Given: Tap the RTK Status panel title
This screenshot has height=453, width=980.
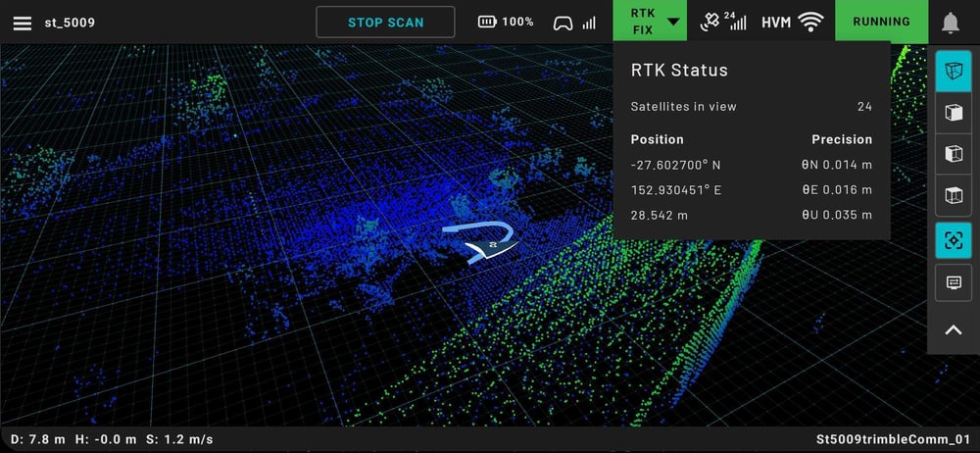Looking at the screenshot, I should coord(679,71).
